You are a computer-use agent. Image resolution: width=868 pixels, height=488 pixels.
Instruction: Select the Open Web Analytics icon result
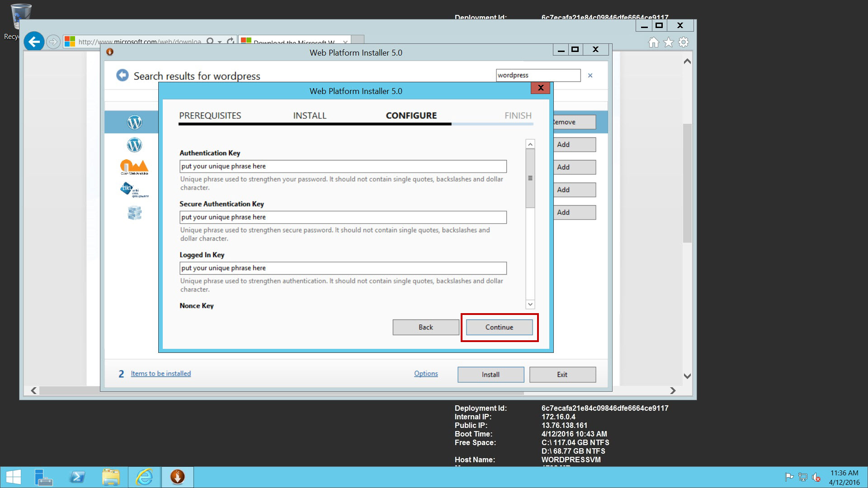134,167
